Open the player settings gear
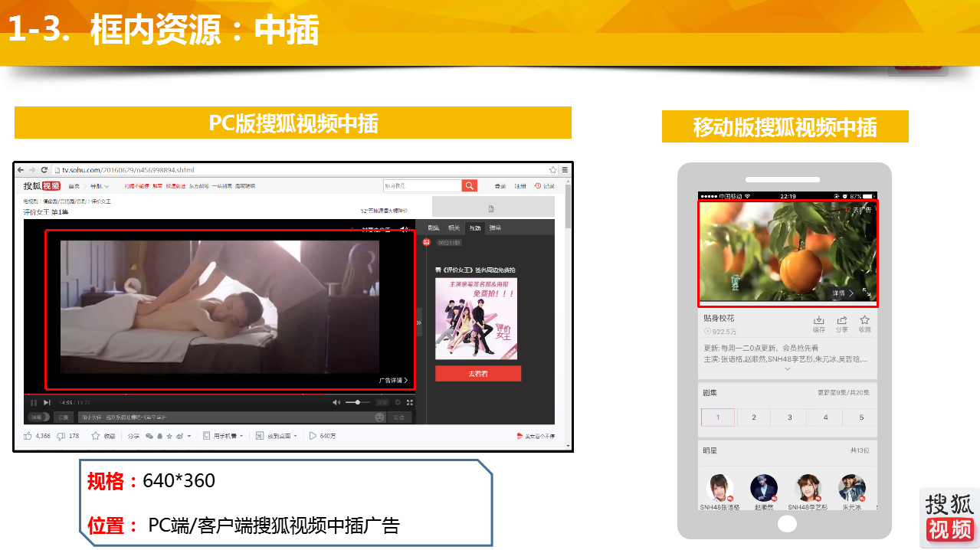The image size is (980, 550). coord(398,402)
